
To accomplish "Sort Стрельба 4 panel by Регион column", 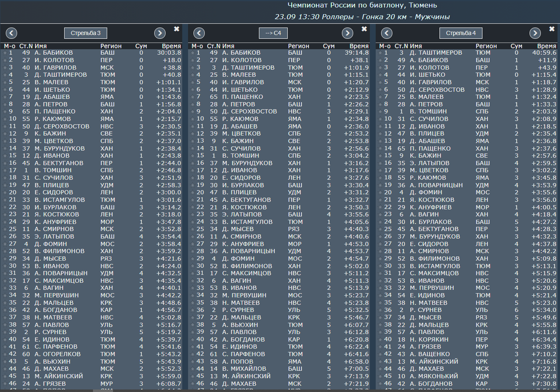I will point(486,46).
